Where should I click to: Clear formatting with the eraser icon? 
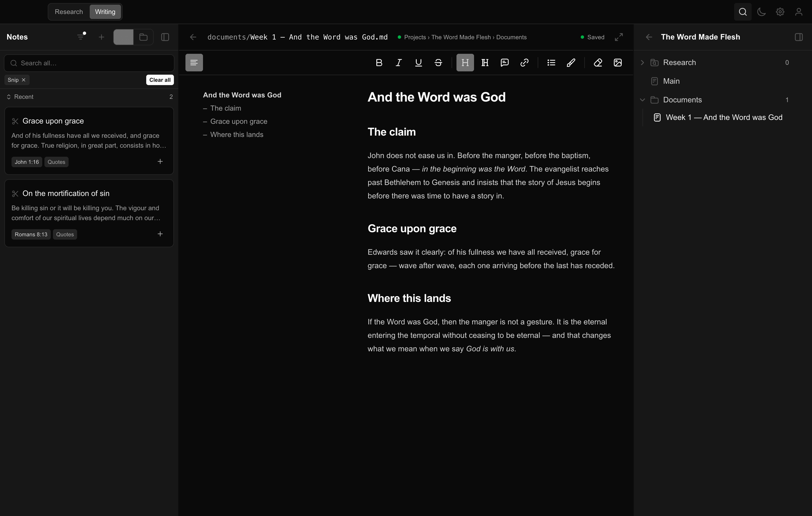point(598,62)
